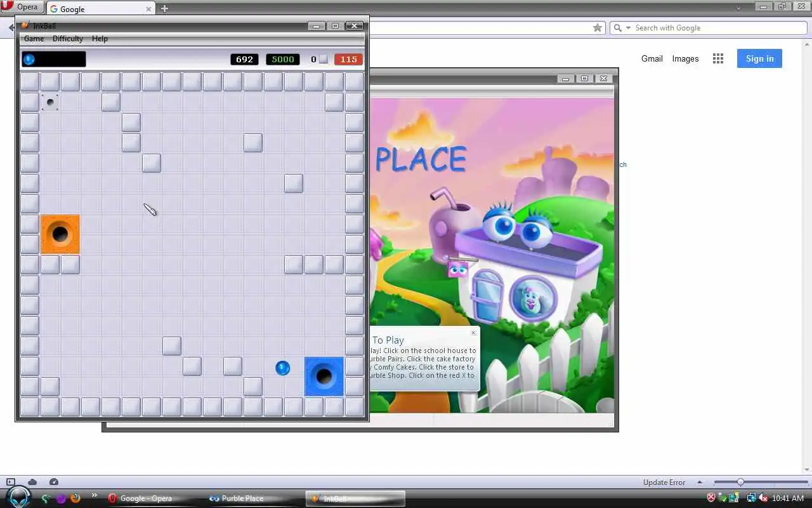The height and width of the screenshot is (508, 812).
Task: Switch to Purble Place taskbar button
Action: [x=255, y=498]
